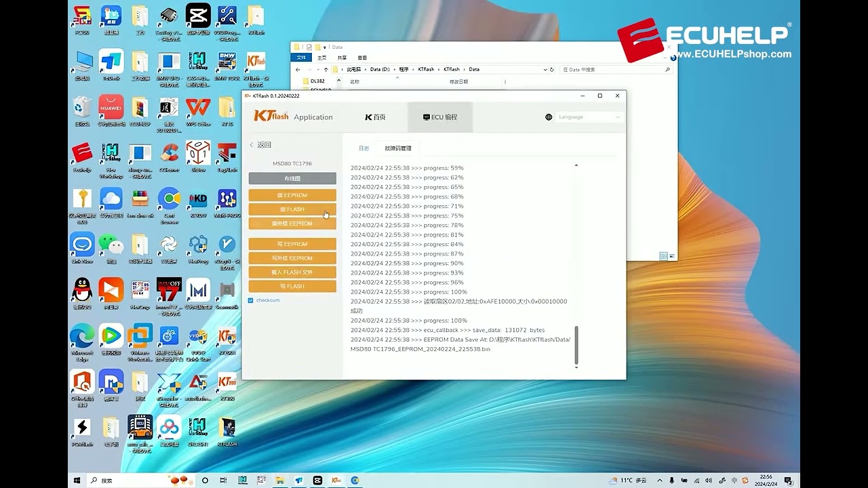This screenshot has width=868, height=488.
Task: Open the KTflash shortcut desktop icon
Action: tap(256, 65)
